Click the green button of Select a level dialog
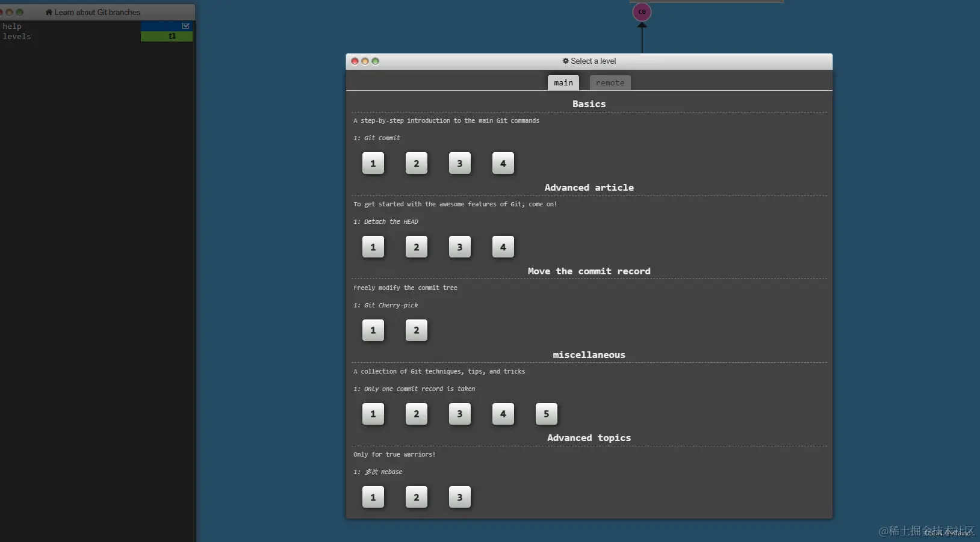Screen dimensions: 980x542 point(375,61)
